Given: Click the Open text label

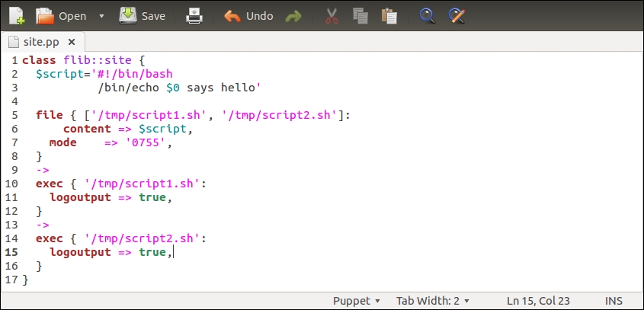Looking at the screenshot, I should [72, 16].
